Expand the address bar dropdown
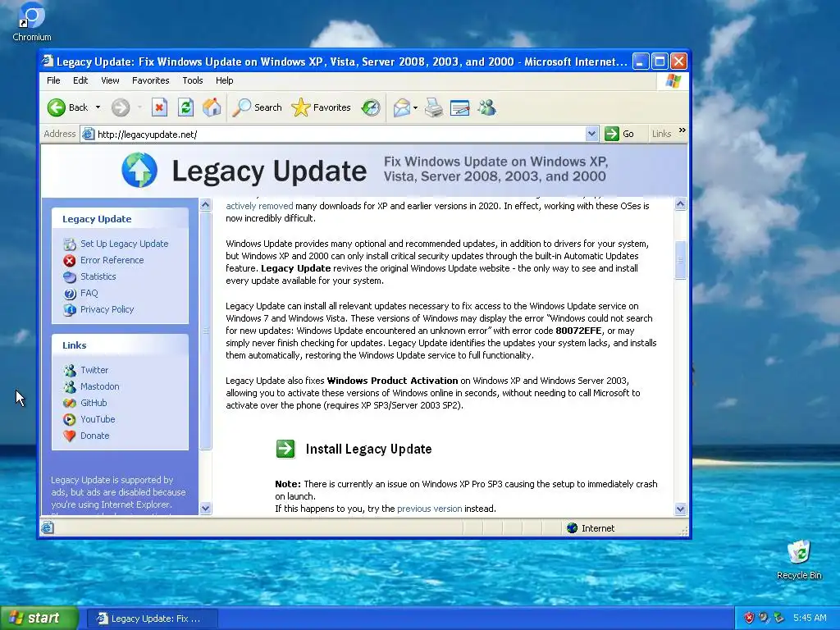Screen dimensions: 840x630 pyautogui.click(x=591, y=134)
